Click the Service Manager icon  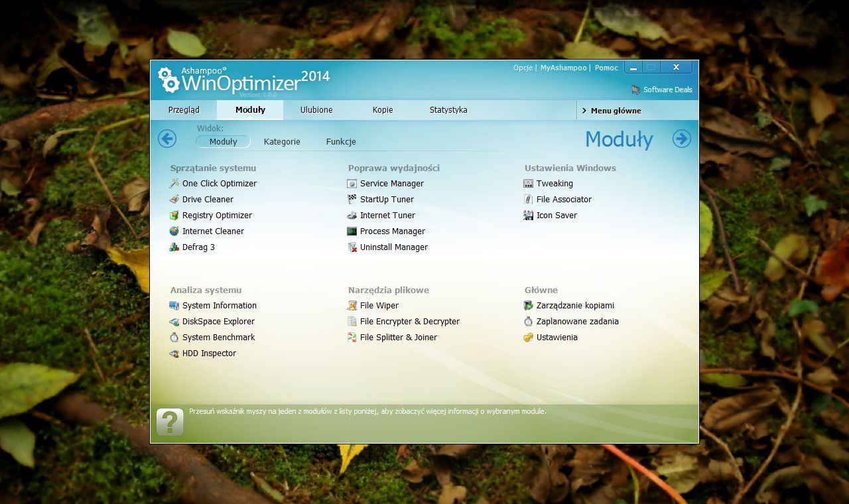352,184
